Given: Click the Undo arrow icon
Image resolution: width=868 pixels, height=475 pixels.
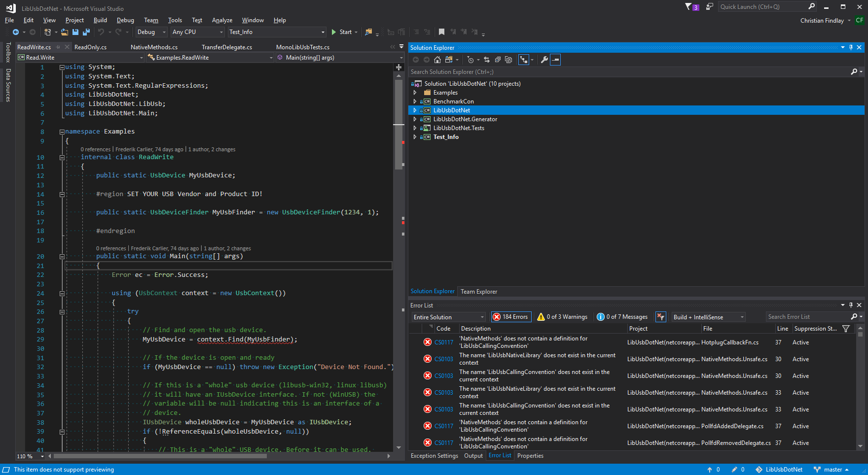Looking at the screenshot, I should [101, 32].
